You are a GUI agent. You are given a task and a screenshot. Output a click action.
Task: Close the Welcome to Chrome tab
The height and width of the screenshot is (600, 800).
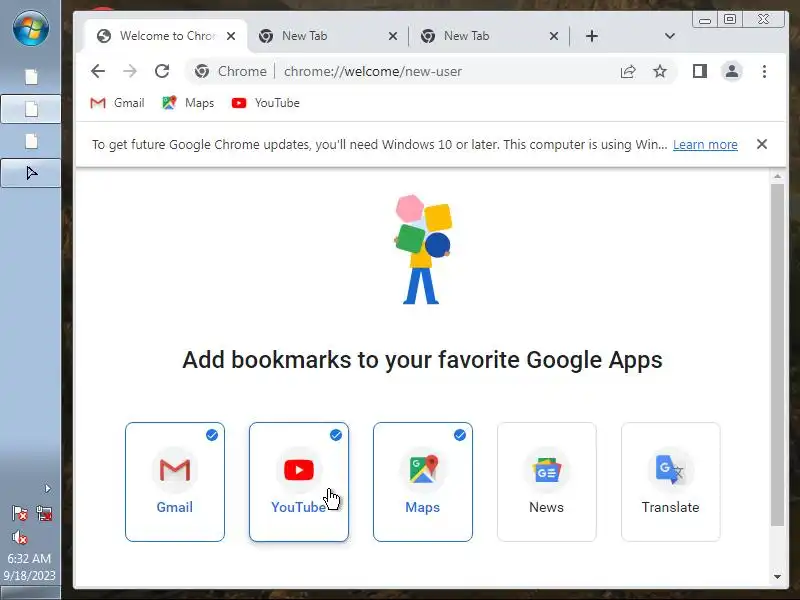point(231,36)
